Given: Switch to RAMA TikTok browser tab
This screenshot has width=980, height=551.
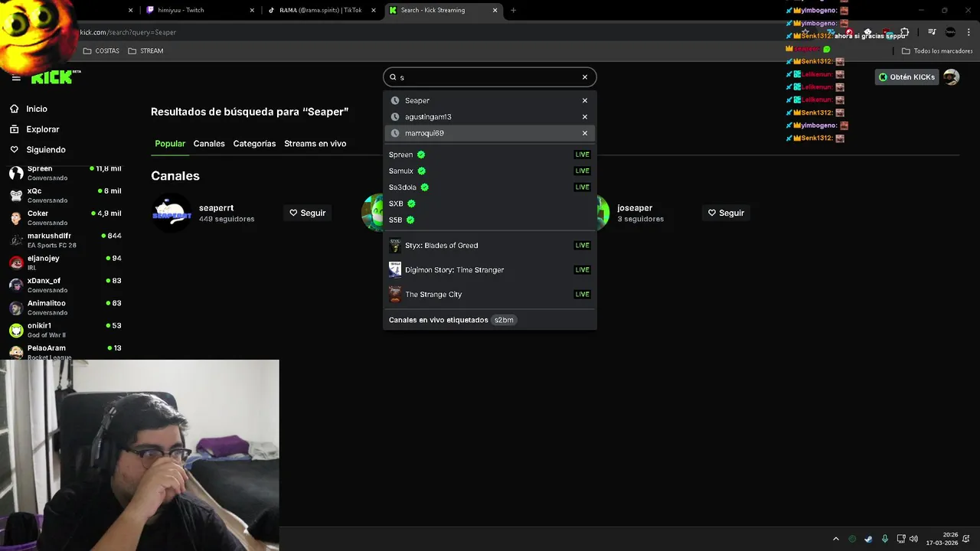Looking at the screenshot, I should coord(320,10).
